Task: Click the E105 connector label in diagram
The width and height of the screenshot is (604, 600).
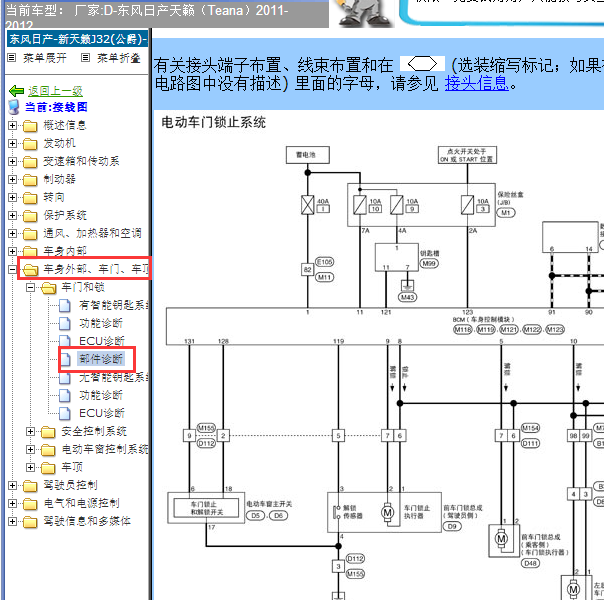Action: pyautogui.click(x=324, y=262)
